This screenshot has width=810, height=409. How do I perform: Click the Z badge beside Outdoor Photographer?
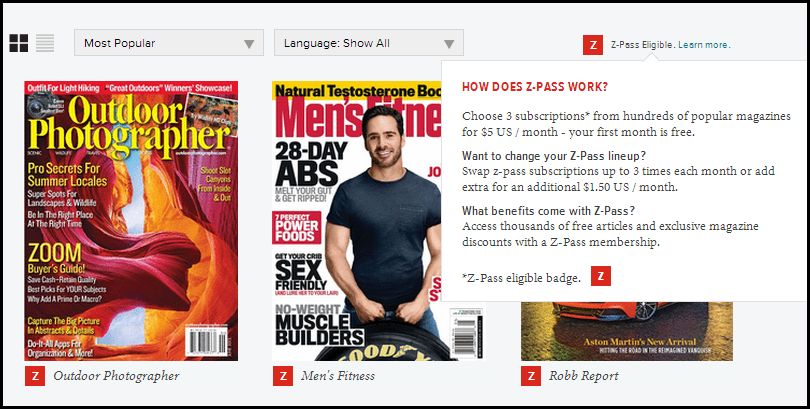click(x=35, y=376)
